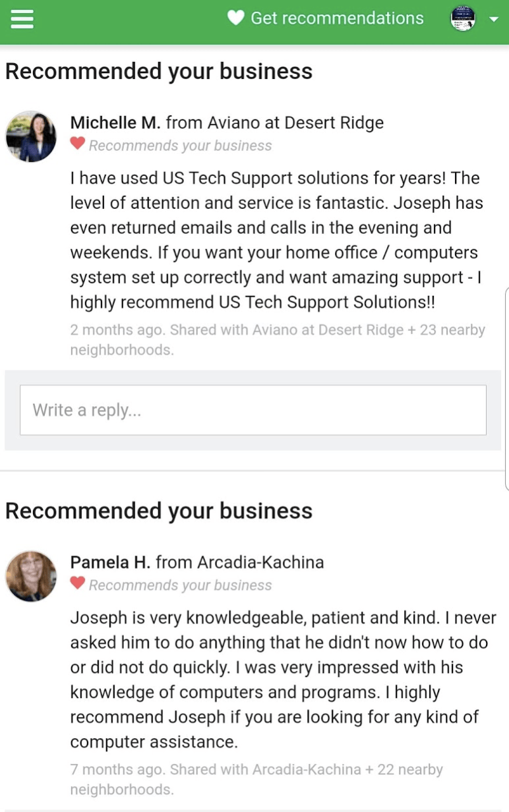Open the business profile avatar in header

coord(463,18)
